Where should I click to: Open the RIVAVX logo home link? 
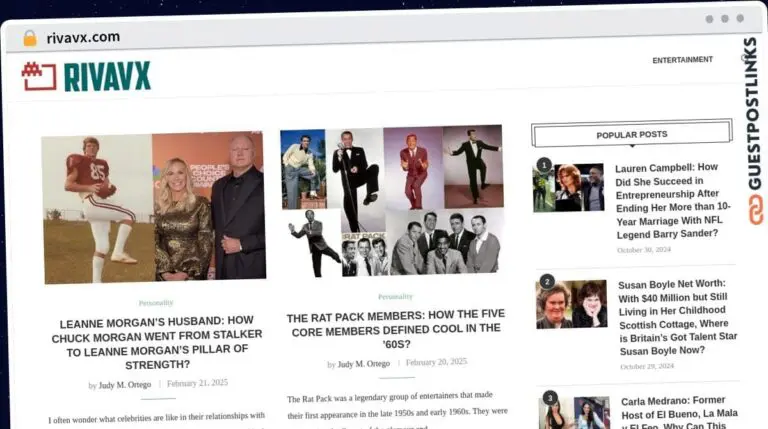[x=86, y=76]
